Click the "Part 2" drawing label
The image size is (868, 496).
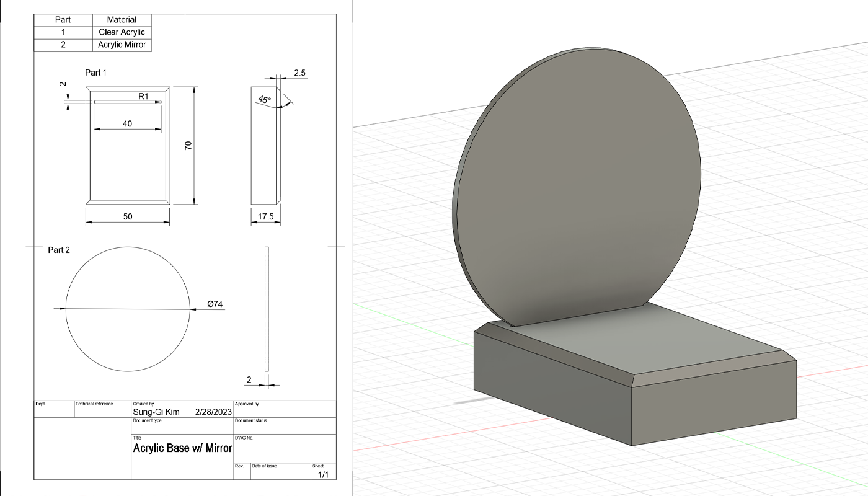pos(59,250)
